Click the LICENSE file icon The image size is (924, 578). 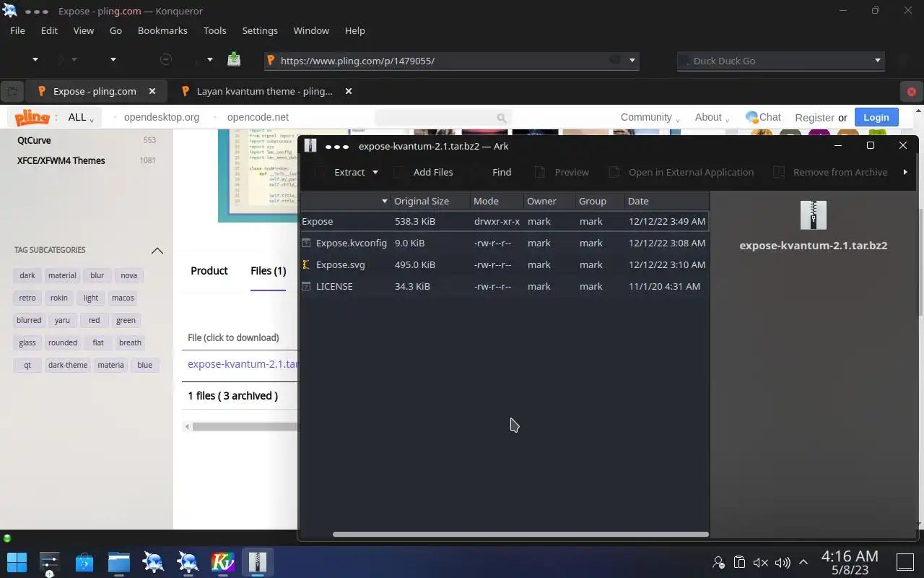point(306,286)
